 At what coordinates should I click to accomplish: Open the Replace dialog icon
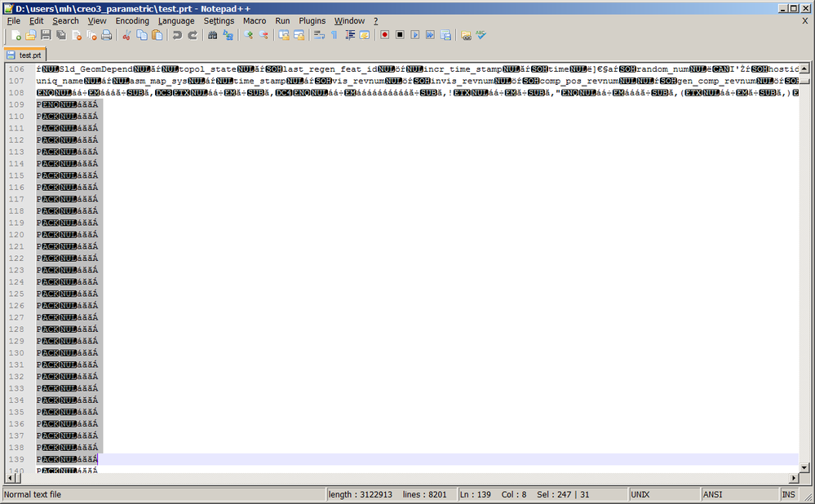click(228, 35)
